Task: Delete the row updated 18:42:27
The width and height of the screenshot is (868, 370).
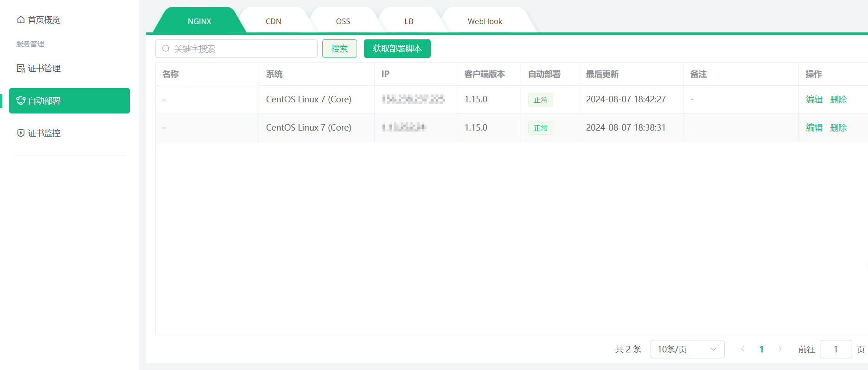Action: (x=838, y=100)
